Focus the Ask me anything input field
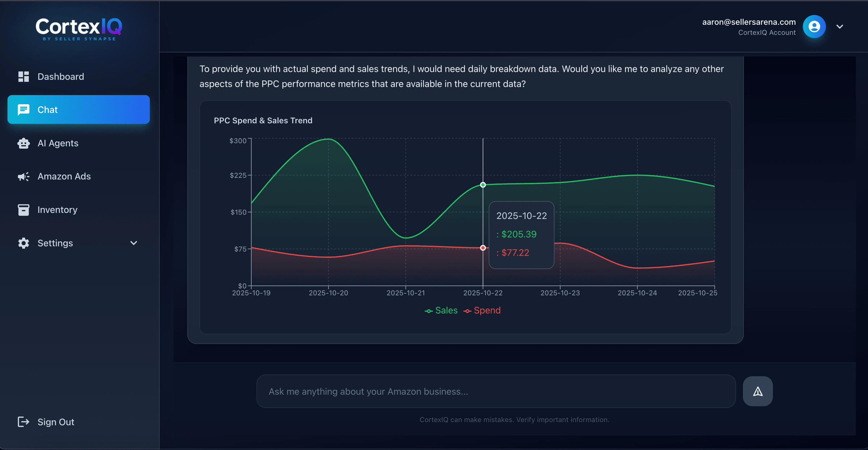This screenshot has width=868, height=450. coord(495,391)
